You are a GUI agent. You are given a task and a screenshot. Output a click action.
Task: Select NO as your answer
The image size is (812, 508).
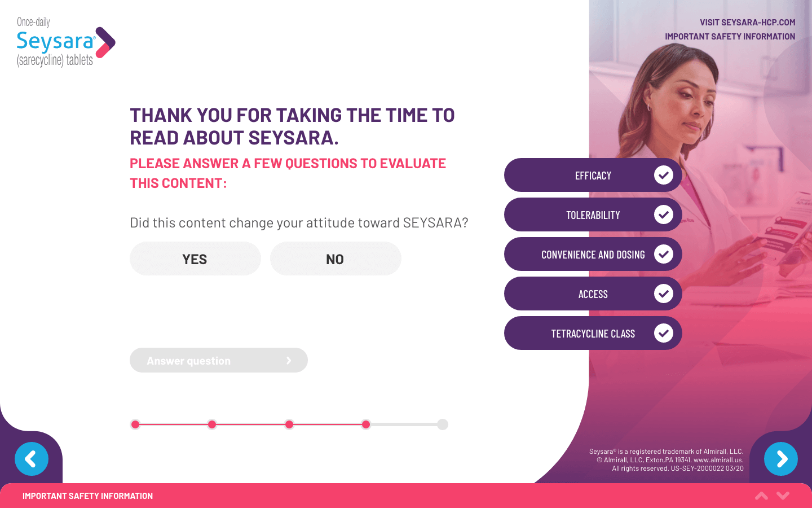(336, 259)
